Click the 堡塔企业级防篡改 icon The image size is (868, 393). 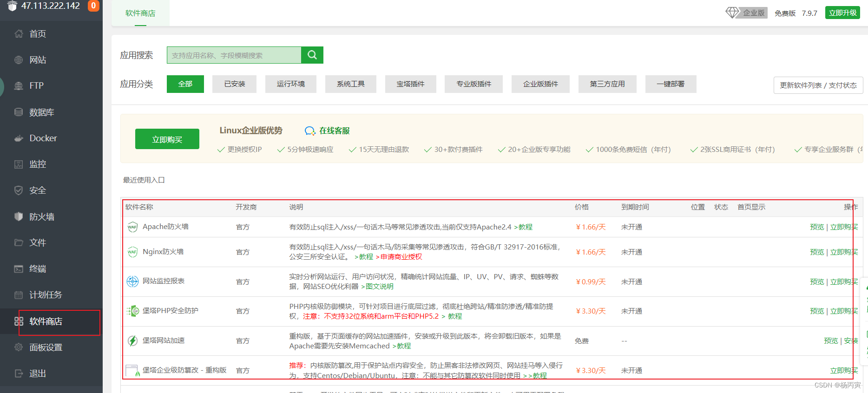[132, 370]
